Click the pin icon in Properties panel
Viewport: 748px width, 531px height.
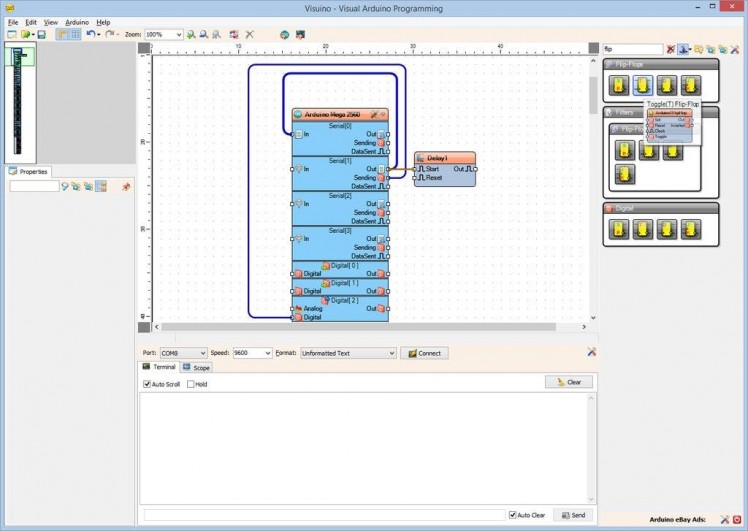(x=126, y=186)
